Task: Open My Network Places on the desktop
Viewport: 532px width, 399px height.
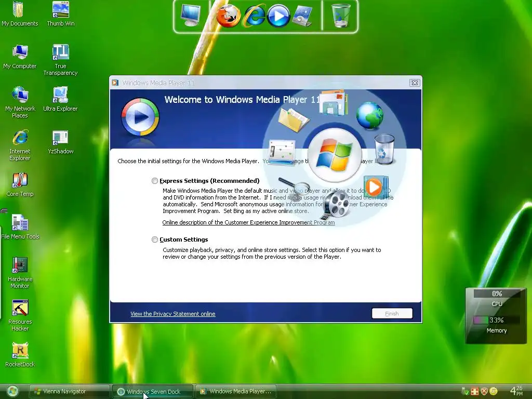Action: (20, 102)
